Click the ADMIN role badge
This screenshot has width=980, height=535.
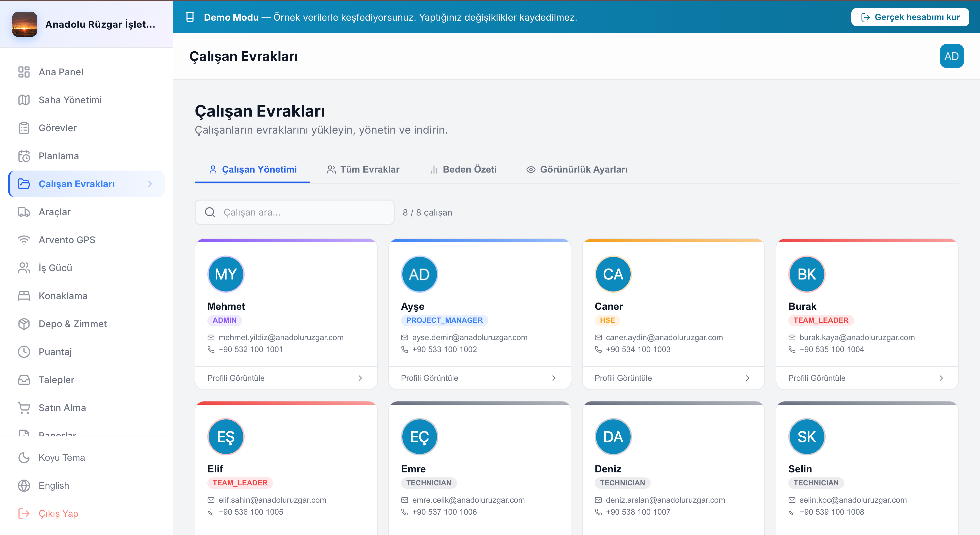224,320
